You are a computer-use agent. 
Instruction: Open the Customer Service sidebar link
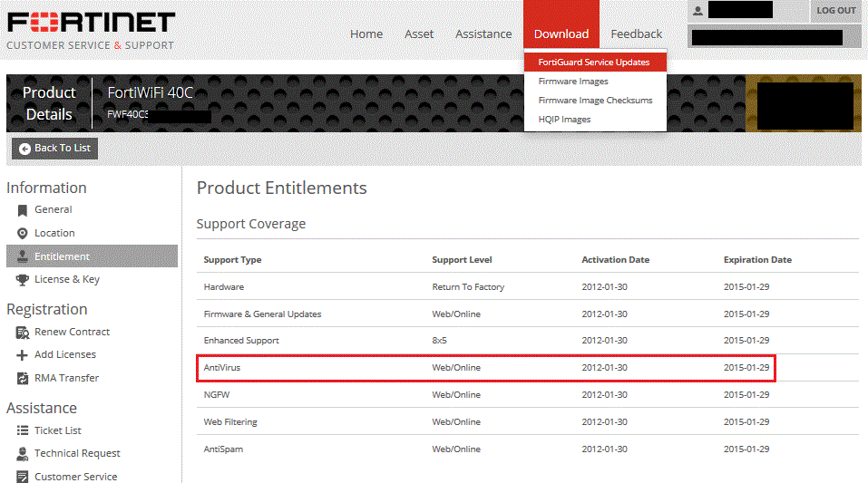(75, 477)
